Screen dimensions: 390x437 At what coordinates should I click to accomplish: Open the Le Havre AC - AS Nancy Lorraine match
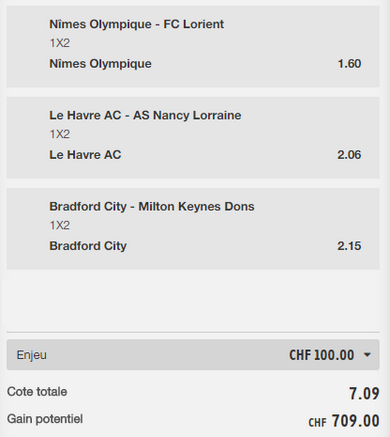pyautogui.click(x=145, y=115)
